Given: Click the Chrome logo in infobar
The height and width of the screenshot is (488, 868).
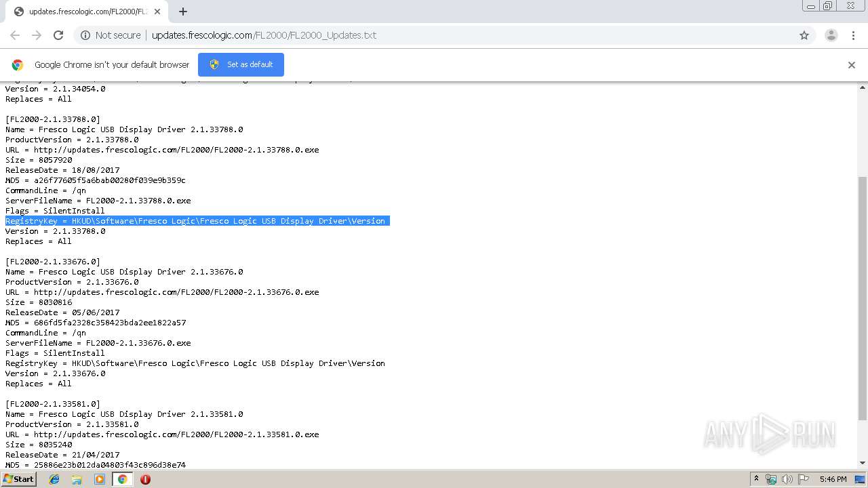Looking at the screenshot, I should [18, 65].
